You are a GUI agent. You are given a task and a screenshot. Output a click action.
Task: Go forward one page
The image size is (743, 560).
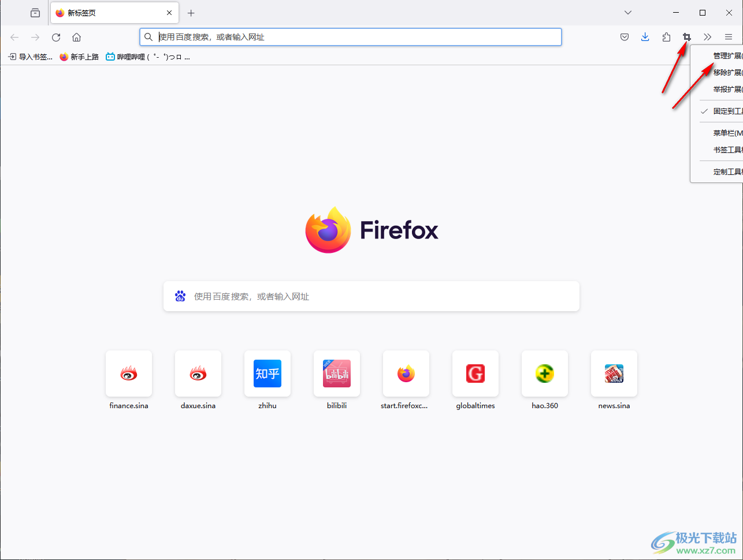click(x=35, y=37)
